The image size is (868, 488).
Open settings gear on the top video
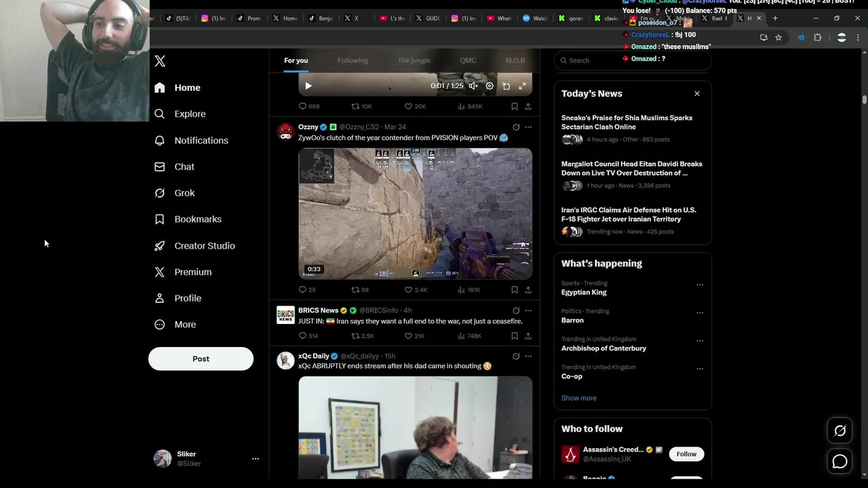tap(490, 86)
